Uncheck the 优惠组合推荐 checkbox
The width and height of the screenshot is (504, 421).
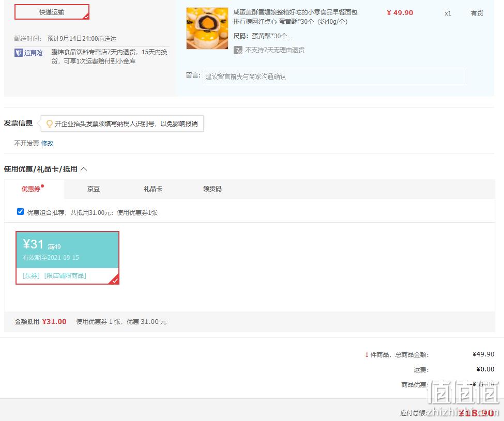coord(20,212)
